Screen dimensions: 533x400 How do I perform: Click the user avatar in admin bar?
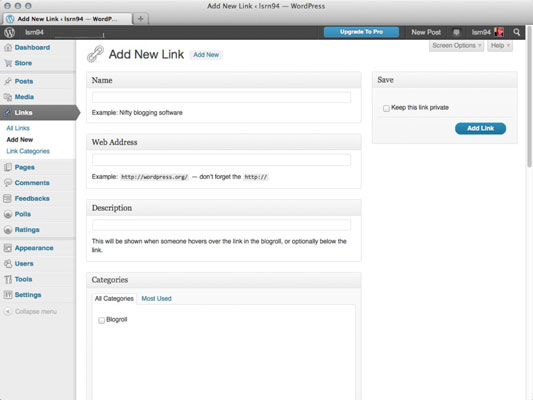[x=499, y=32]
